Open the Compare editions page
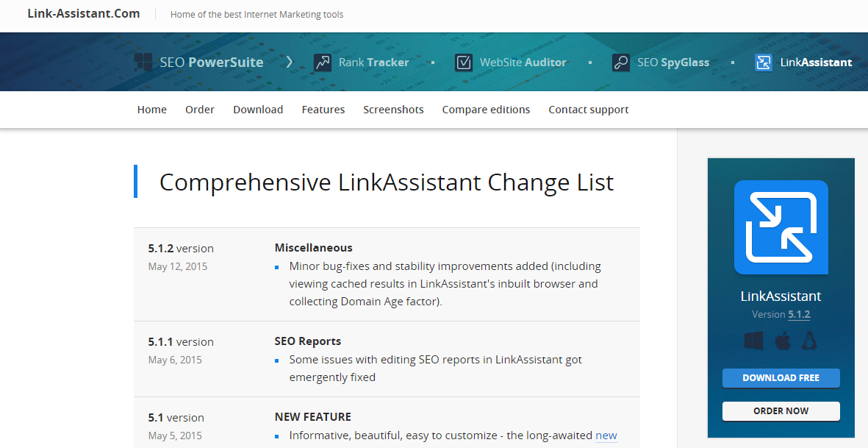The width and height of the screenshot is (868, 448). 486,110
